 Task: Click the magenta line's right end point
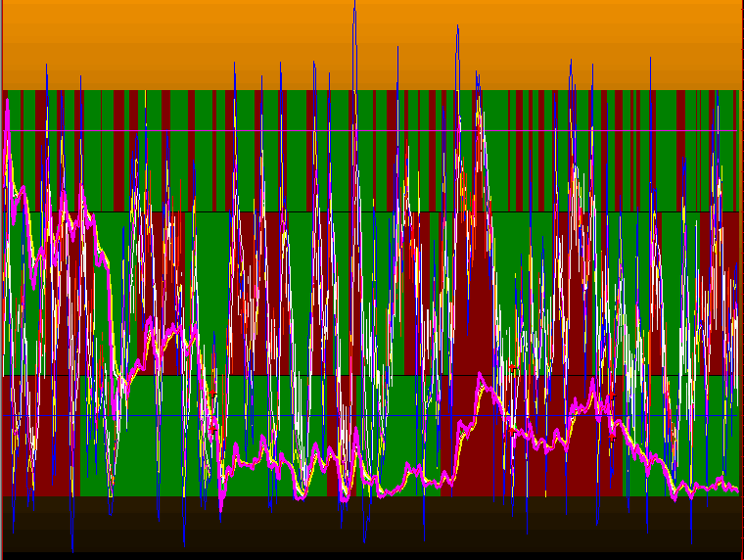[736, 491]
